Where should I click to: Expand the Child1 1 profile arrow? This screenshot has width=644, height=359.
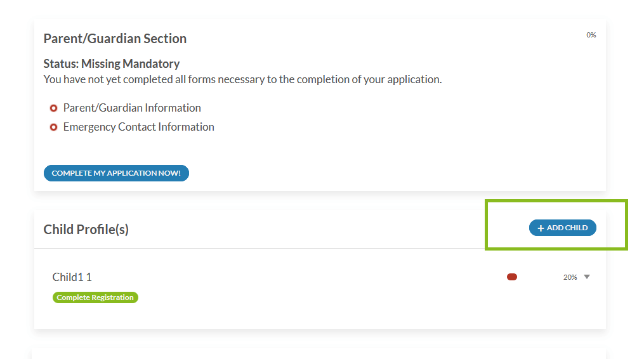(x=587, y=277)
